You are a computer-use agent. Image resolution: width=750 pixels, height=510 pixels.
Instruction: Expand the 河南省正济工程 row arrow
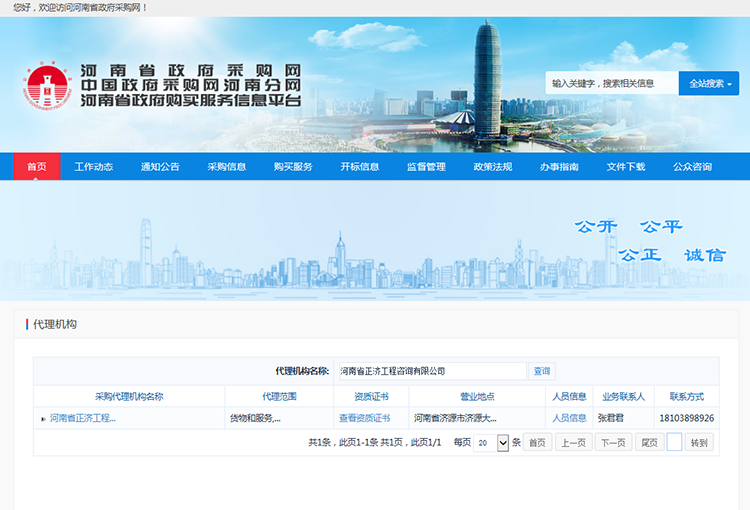[x=43, y=419]
